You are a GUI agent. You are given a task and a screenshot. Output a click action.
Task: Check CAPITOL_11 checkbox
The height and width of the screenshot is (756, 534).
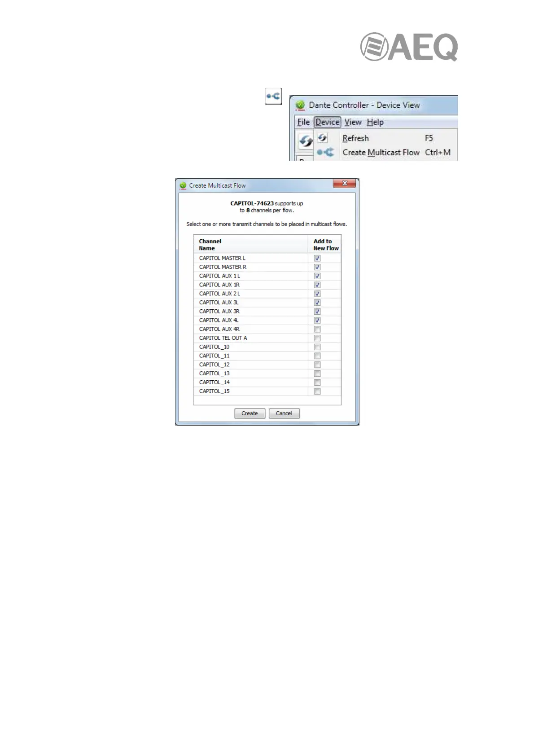(317, 356)
